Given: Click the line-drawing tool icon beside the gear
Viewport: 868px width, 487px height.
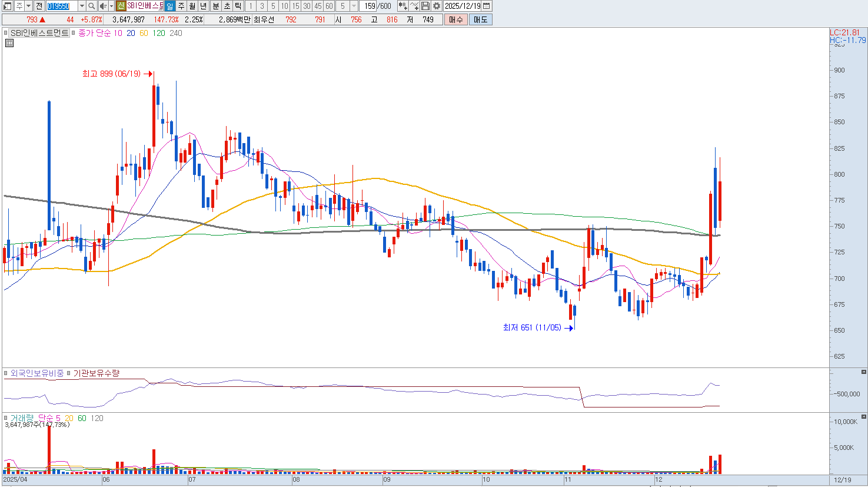Looking at the screenshot, I should (x=414, y=6).
